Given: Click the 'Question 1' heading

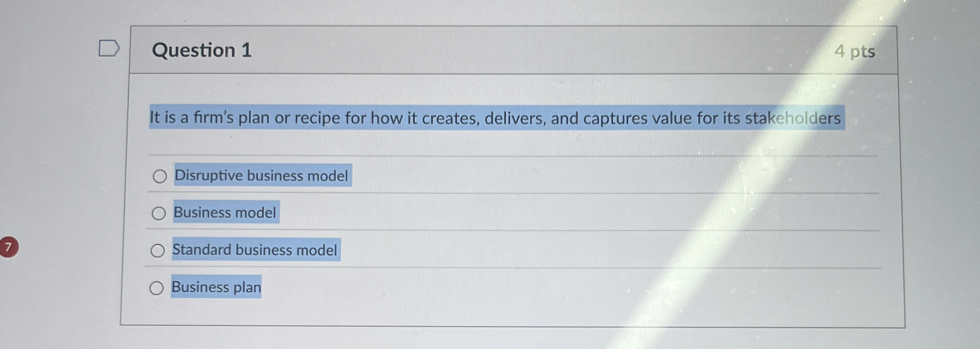Looking at the screenshot, I should pos(202,50).
